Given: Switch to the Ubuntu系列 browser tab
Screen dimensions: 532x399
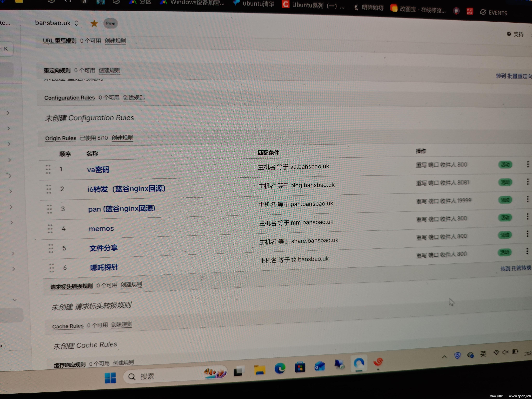Looking at the screenshot, I should (x=313, y=6).
